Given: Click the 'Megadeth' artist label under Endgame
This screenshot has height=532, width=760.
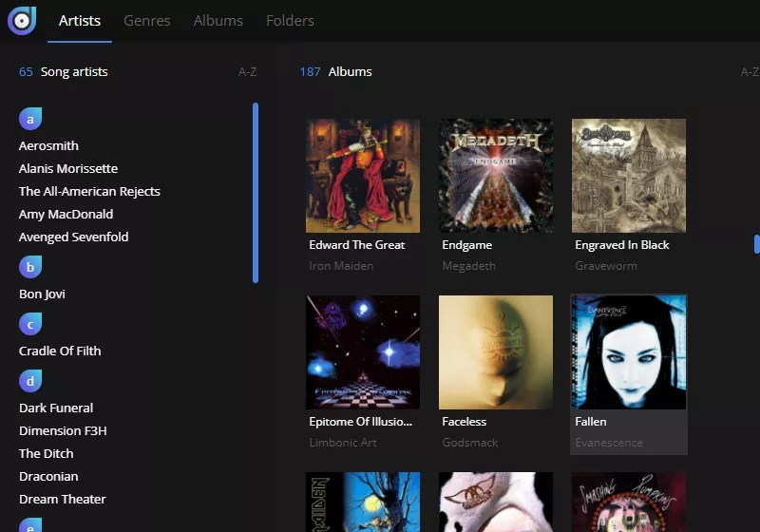Looking at the screenshot, I should click(x=468, y=266).
